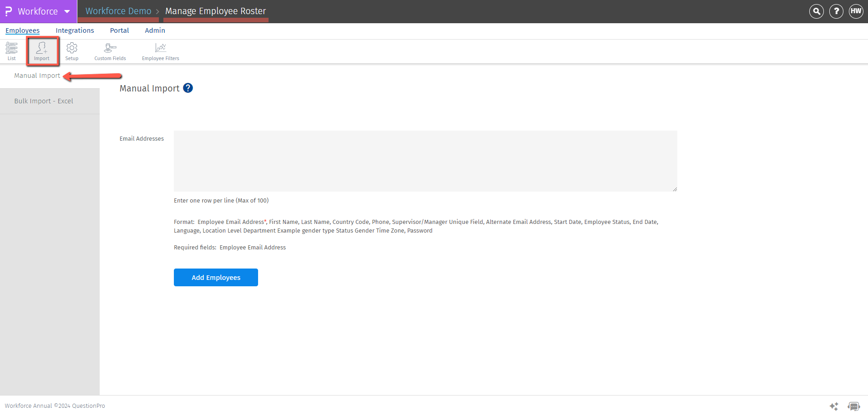Switch to the Integrations tab
Image resolution: width=868 pixels, height=416 pixels.
(x=75, y=30)
